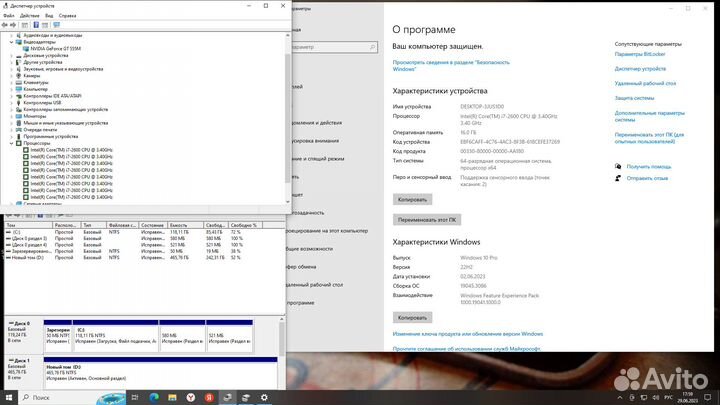720x405 pixels.
Task: Open the Справка menu in Device Manager
Action: pos(68,16)
